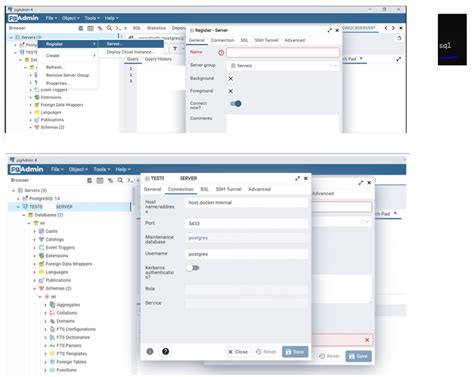Screen dimensions: 474x377
Task: Expand the Foreign Tables node
Action: coord(46,362)
